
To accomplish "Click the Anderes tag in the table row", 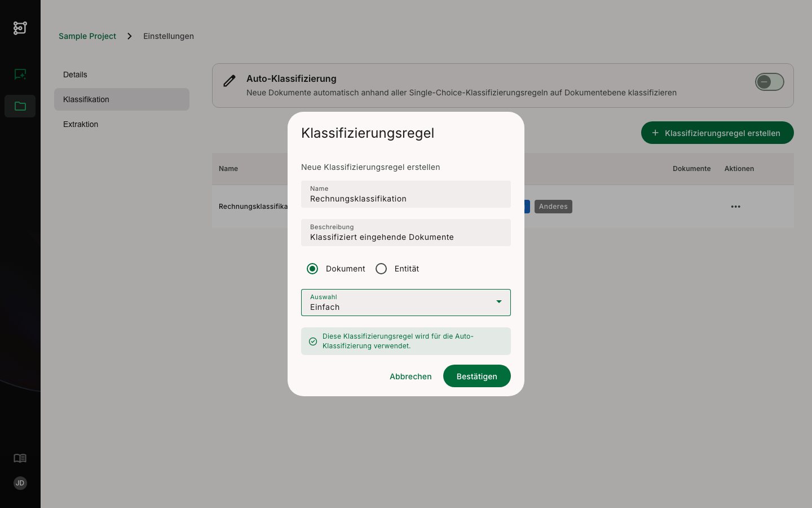I will coord(553,207).
